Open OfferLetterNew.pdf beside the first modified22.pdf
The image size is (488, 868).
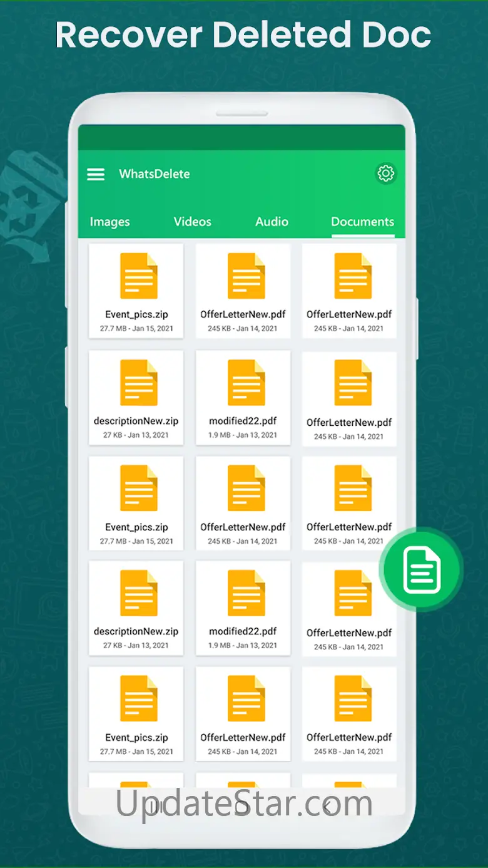point(349,399)
